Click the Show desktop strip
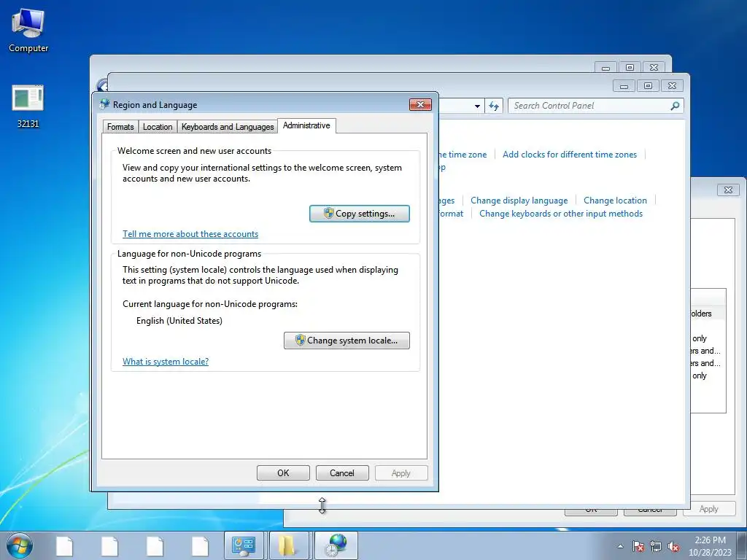The height and width of the screenshot is (560, 747). (x=742, y=545)
